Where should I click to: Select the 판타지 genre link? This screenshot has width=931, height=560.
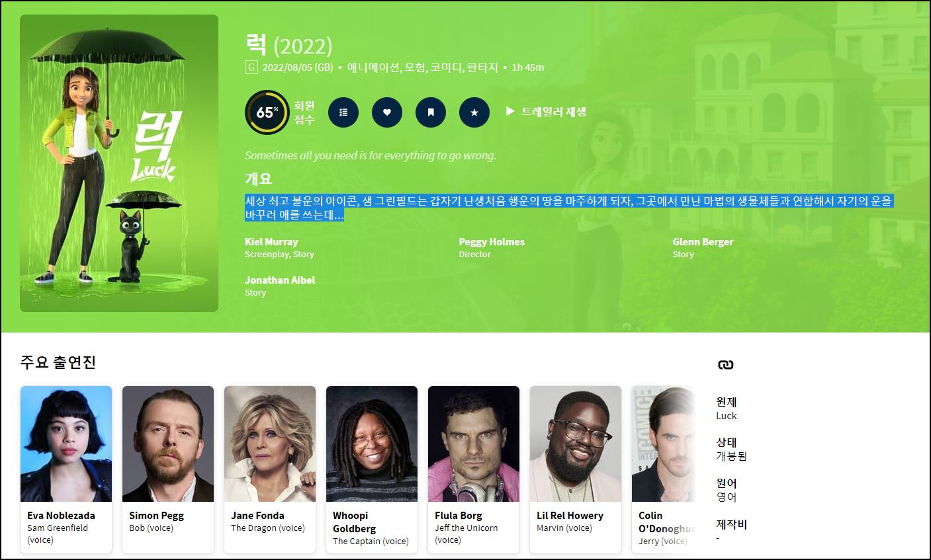(x=482, y=67)
